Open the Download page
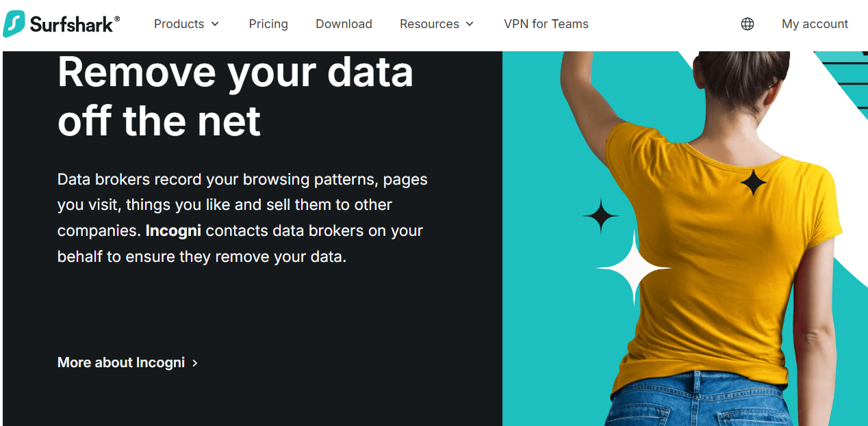 [344, 24]
